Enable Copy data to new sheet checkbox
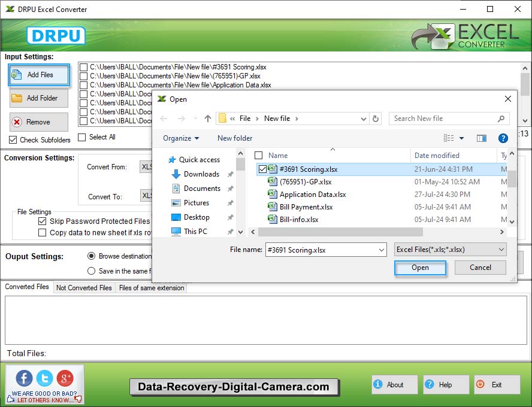The height and width of the screenshot is (407, 532). click(x=42, y=233)
